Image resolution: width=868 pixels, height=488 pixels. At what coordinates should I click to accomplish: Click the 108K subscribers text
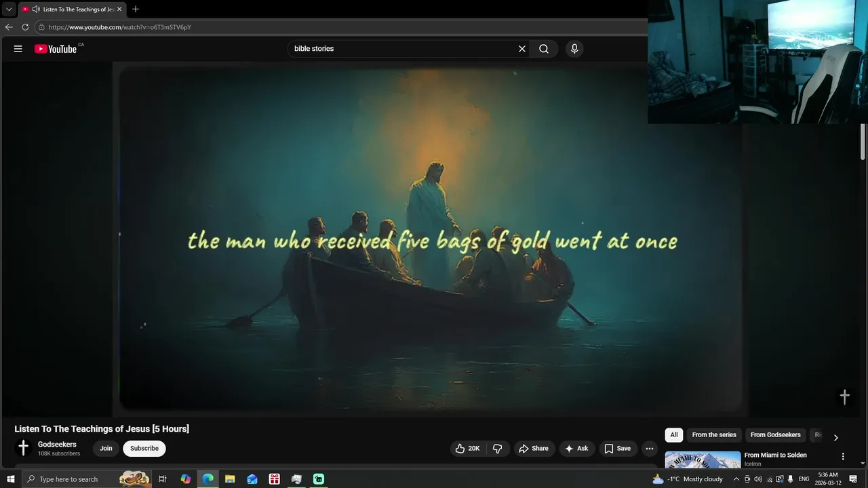tap(59, 453)
